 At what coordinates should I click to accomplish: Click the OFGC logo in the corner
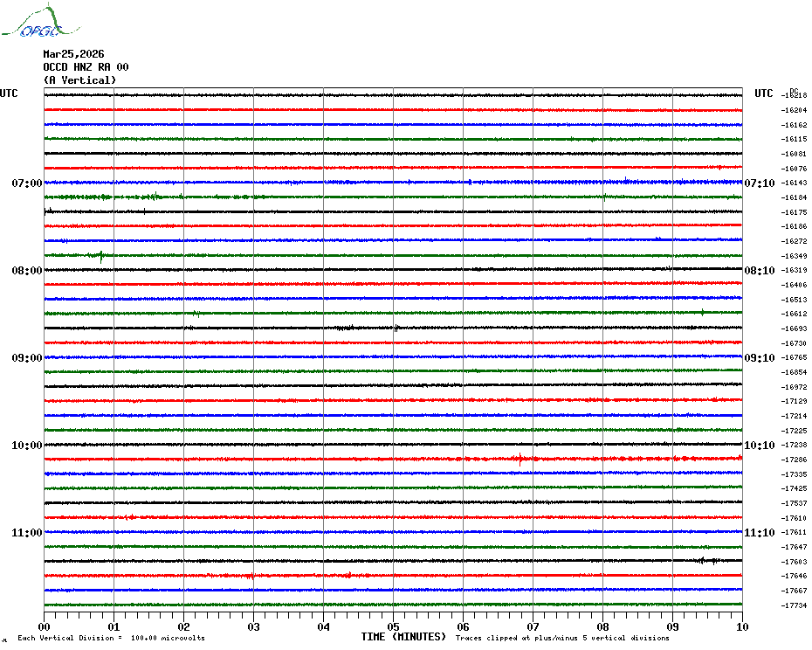pos(31,22)
